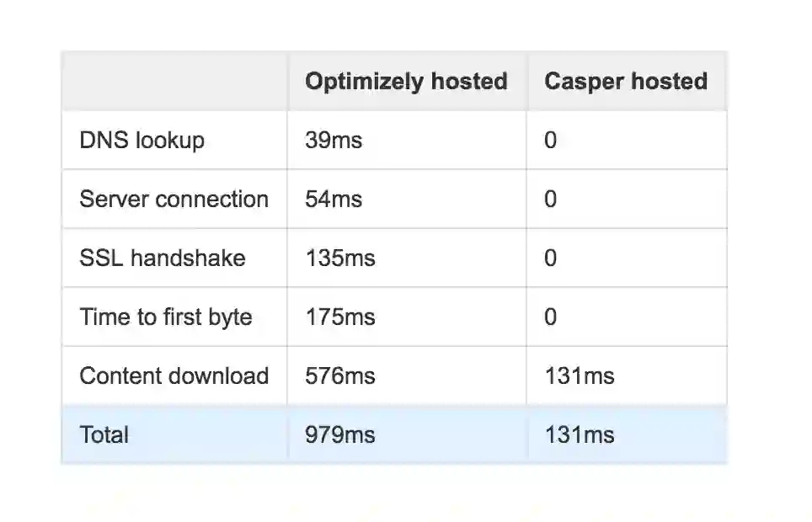The height and width of the screenshot is (522, 812).
Task: Select Casper hosted 131ms content download value
Action: (x=580, y=376)
